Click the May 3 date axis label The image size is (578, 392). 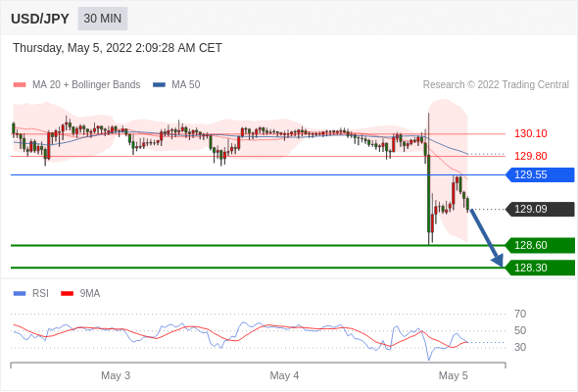coord(116,375)
